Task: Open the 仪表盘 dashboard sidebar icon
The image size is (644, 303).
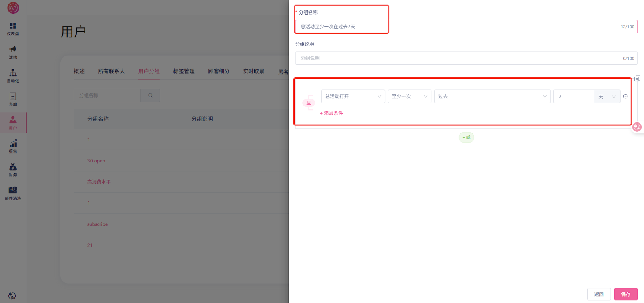Action: (x=13, y=29)
